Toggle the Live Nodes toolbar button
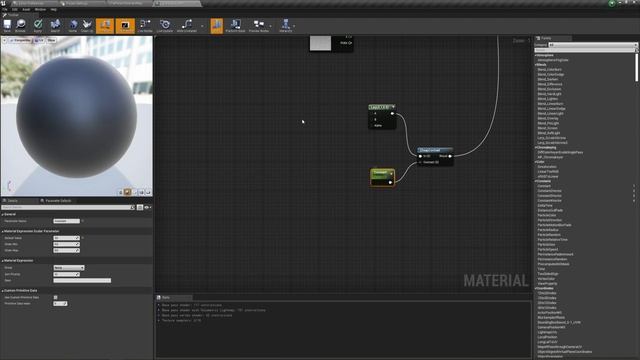This screenshot has height=360, width=640. 145,26
